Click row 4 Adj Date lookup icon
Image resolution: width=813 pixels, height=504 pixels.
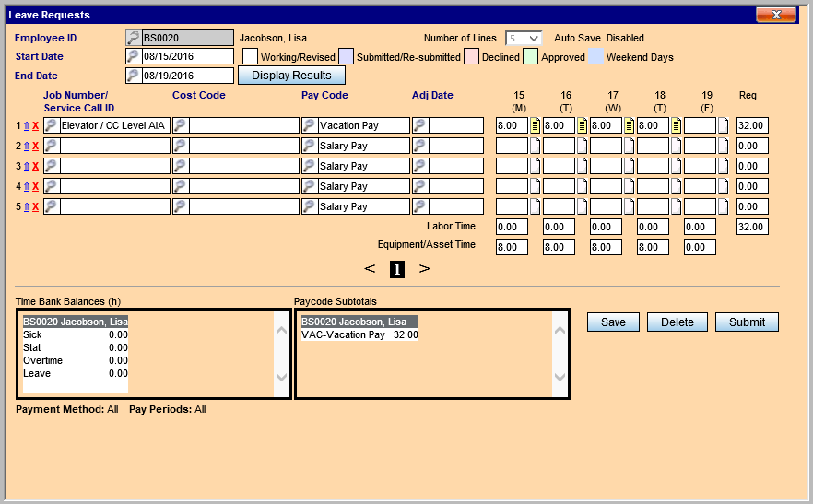(x=420, y=186)
